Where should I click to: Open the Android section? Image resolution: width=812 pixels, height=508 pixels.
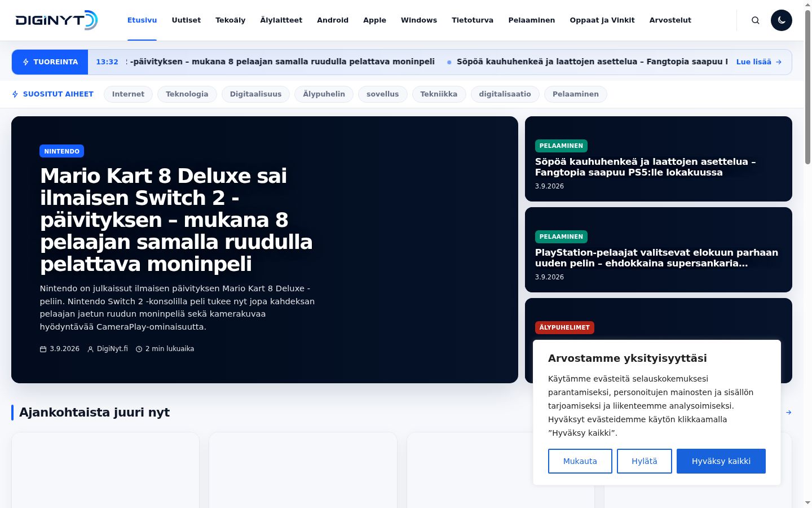tap(333, 20)
